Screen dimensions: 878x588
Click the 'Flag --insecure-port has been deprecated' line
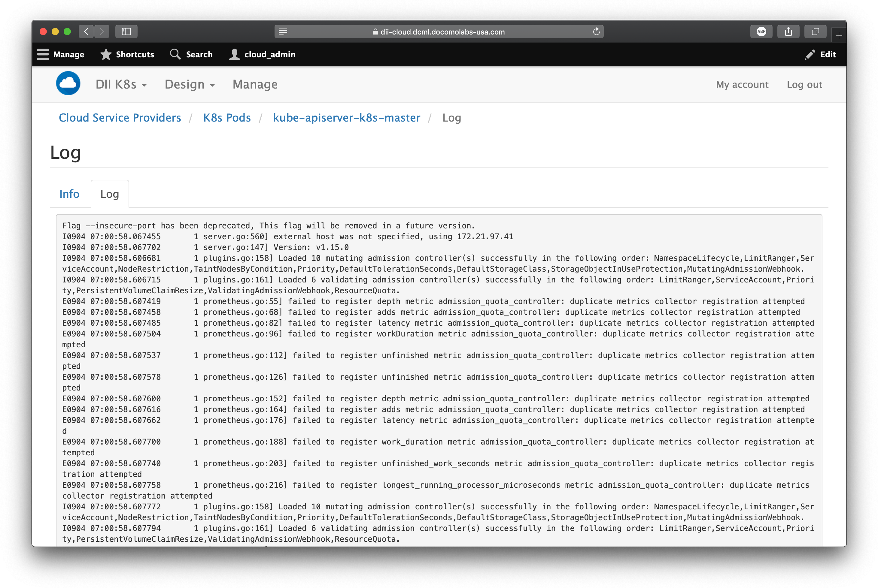(x=269, y=225)
